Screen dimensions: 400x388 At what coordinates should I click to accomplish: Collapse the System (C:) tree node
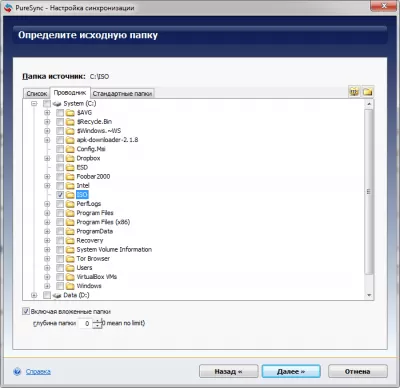pyautogui.click(x=34, y=104)
